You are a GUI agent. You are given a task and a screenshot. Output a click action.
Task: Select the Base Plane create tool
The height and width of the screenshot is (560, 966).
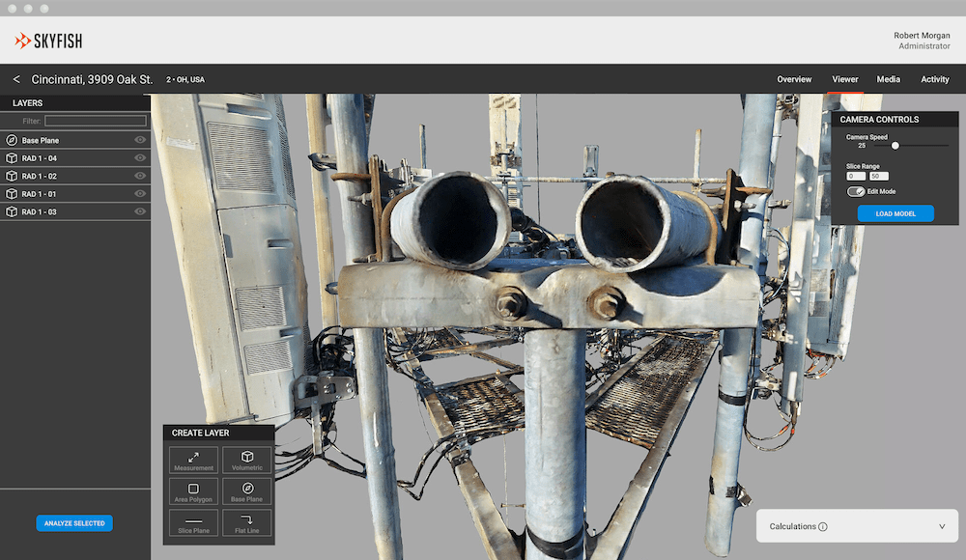[247, 491]
